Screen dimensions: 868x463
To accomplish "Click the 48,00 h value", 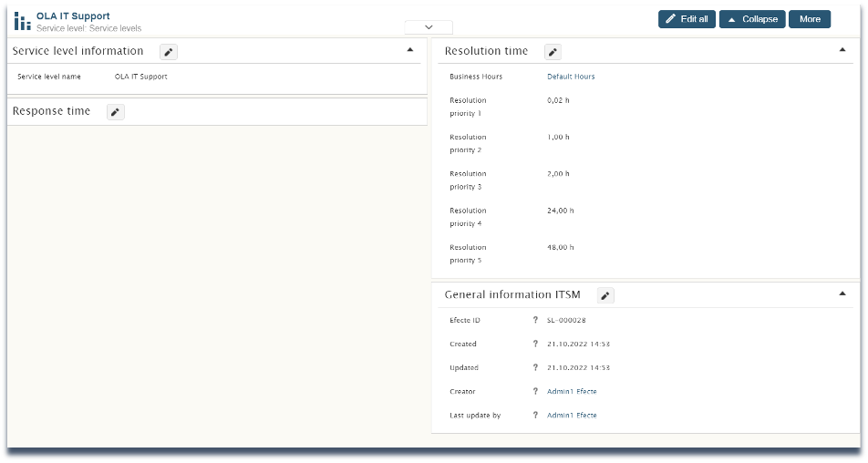I will 560,247.
